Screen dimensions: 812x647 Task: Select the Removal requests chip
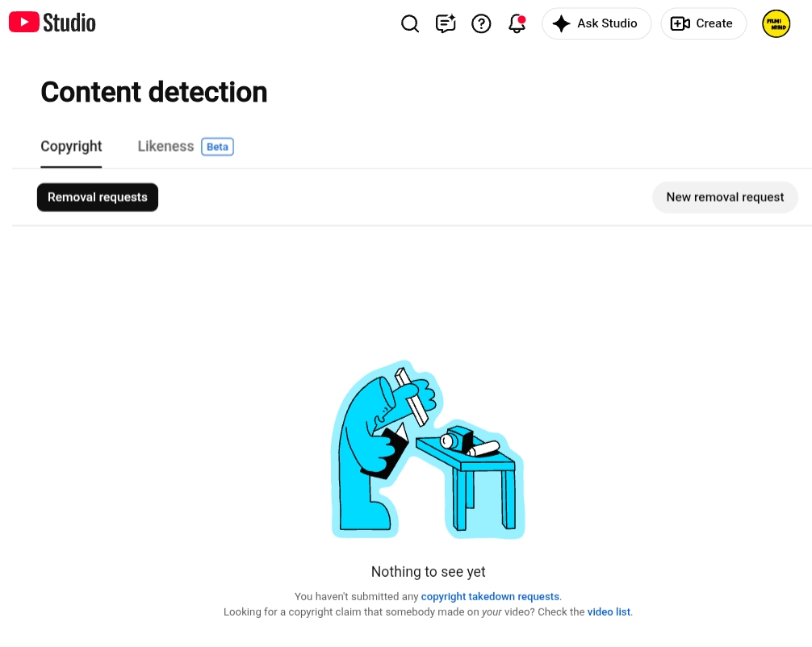tap(98, 197)
